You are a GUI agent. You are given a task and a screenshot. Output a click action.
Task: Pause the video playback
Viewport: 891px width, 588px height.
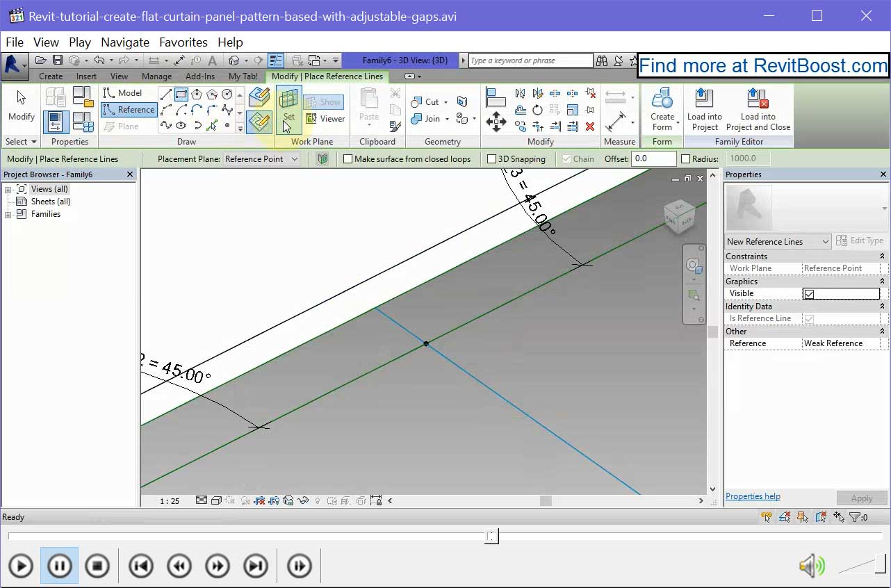click(x=59, y=566)
